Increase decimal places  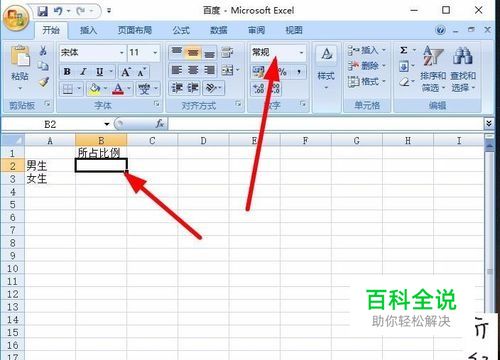[x=258, y=89]
